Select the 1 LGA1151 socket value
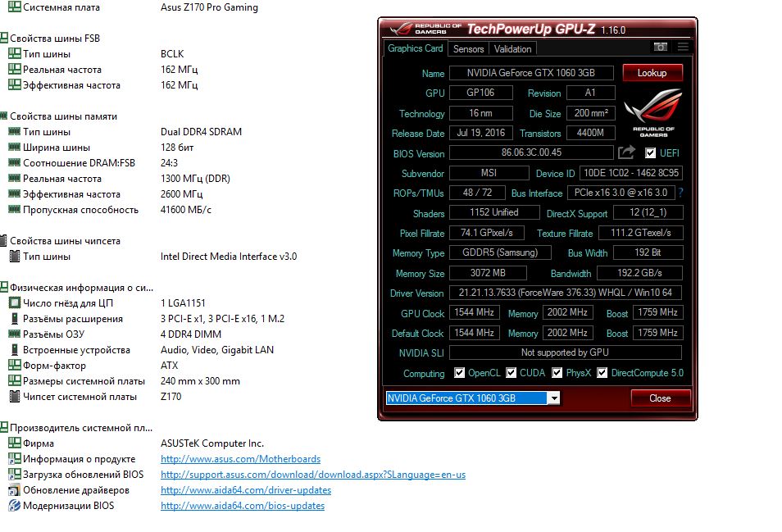The width and height of the screenshot is (782, 532). [x=183, y=302]
